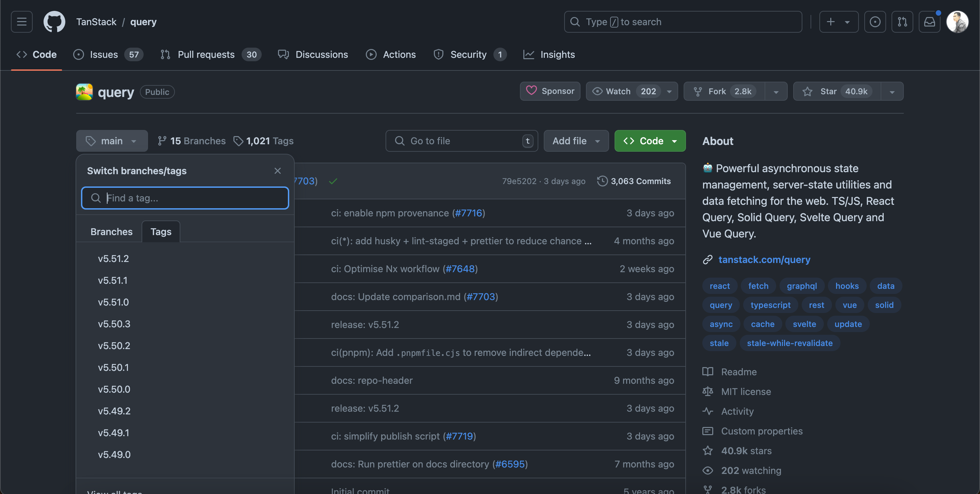Open the Actions tab
This screenshot has width=980, height=494.
(391, 54)
